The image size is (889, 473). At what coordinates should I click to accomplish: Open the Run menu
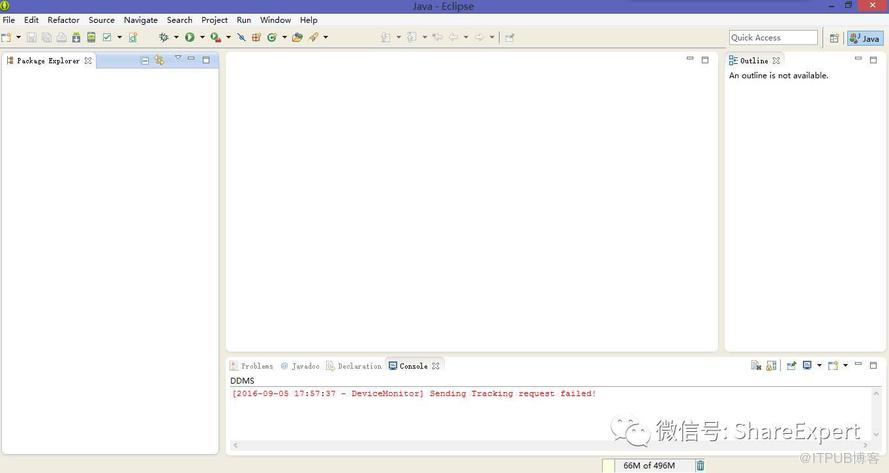coord(244,20)
